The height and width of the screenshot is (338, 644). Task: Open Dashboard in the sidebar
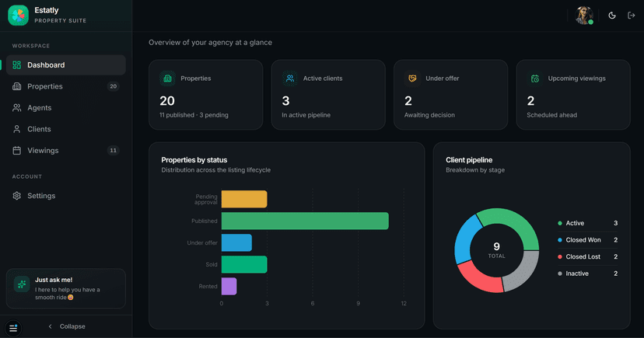pyautogui.click(x=65, y=64)
